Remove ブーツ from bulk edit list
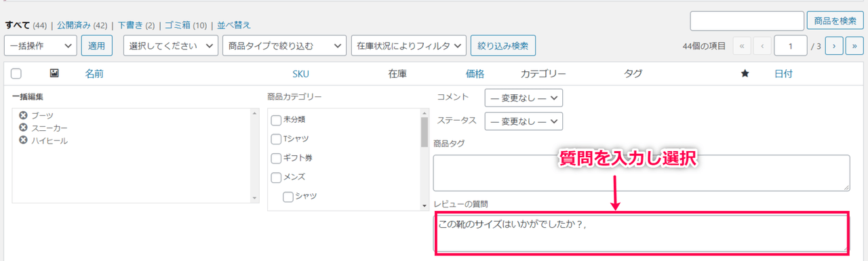This screenshot has width=868, height=261. [23, 115]
